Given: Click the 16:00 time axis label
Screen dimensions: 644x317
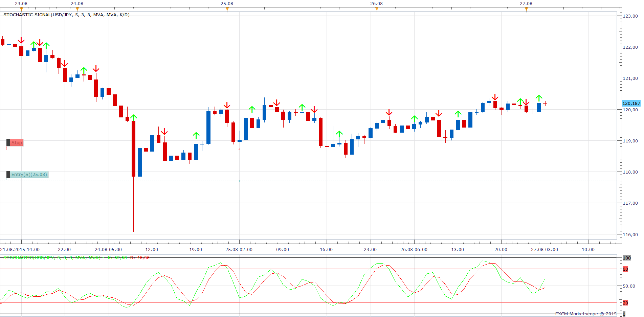Looking at the screenshot, I should pos(326,250).
